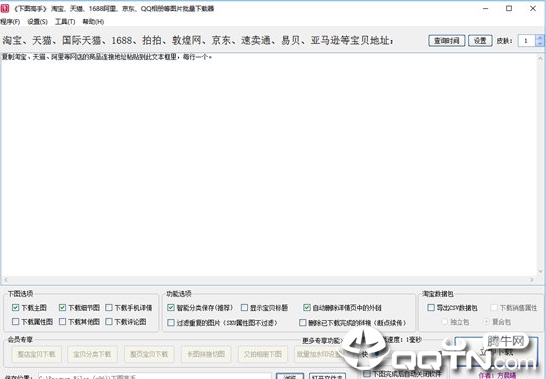Open the 程序(F) menu
This screenshot has width=546, height=379.
point(10,22)
